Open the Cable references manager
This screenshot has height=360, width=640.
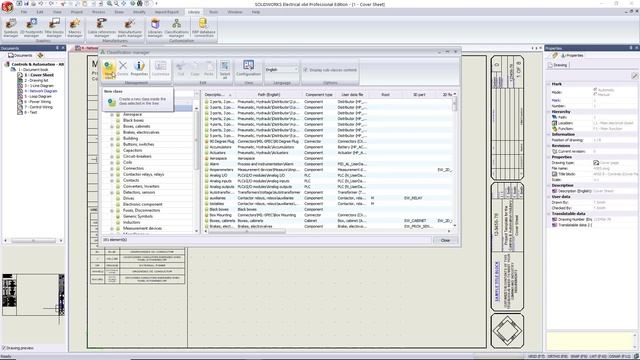(x=101, y=28)
